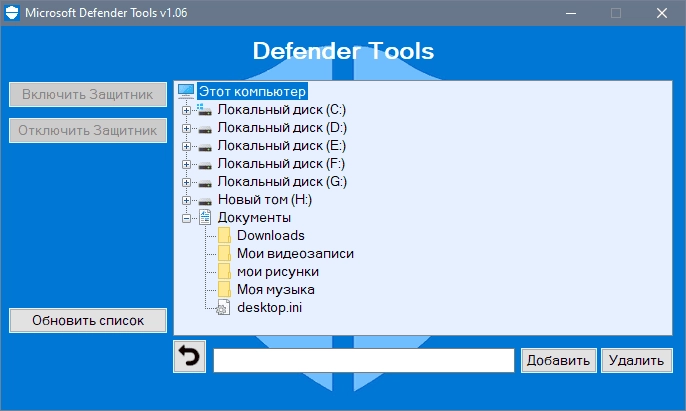
Task: Click the folder icon next to Downloads
Action: [224, 235]
